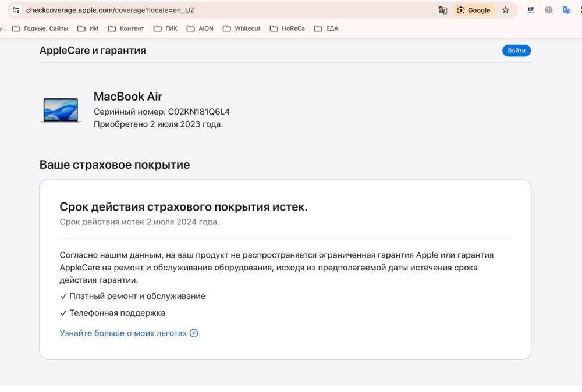582x392 pixels.
Task: Click the AppleCare и гарантия heading
Action: pos(93,51)
